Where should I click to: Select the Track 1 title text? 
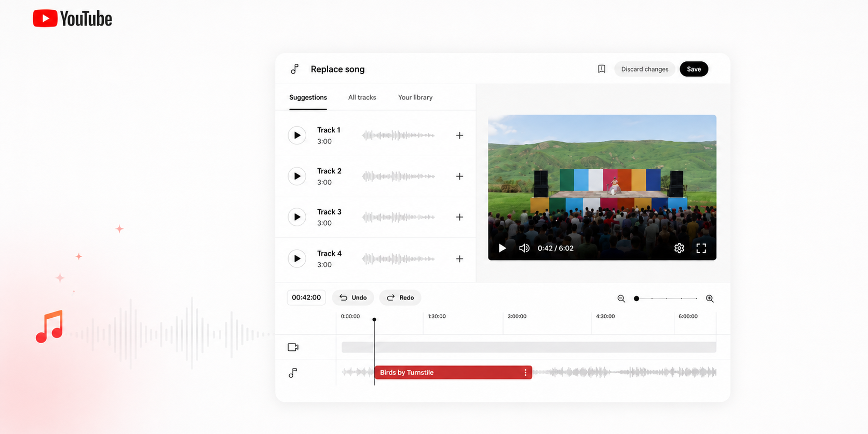point(329,130)
